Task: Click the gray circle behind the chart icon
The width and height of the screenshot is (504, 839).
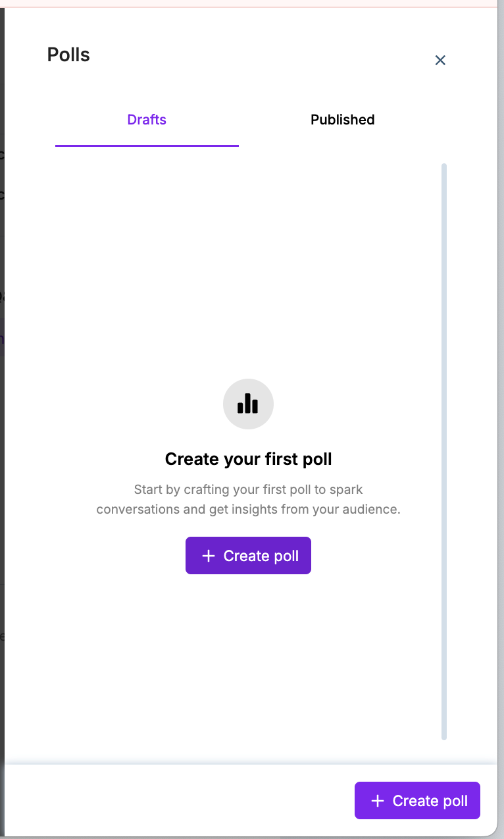Action: pos(232,392)
